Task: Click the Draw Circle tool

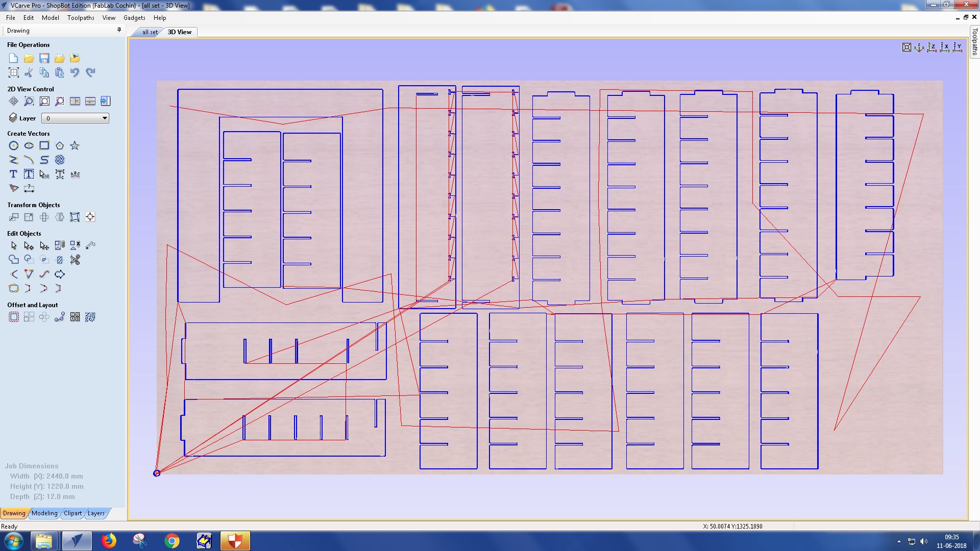Action: 14,146
